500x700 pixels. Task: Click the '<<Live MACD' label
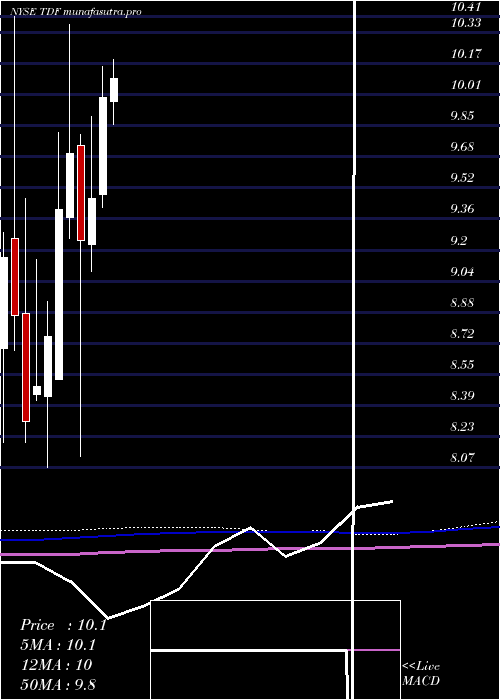(421, 674)
